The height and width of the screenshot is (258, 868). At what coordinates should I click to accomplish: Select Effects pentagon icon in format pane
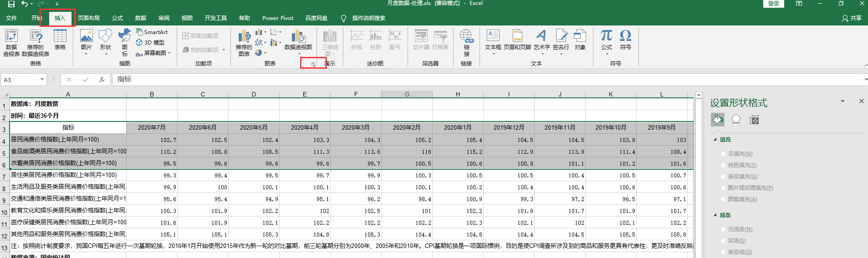pos(736,120)
